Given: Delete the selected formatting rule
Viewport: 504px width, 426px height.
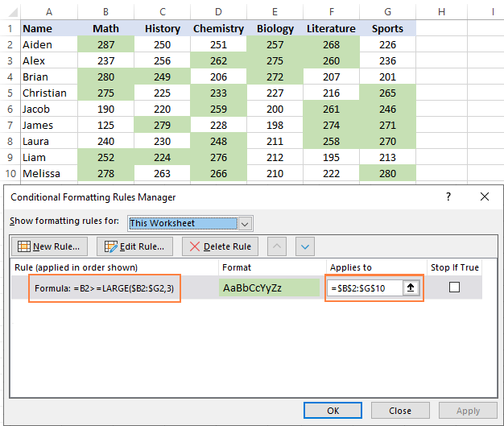Looking at the screenshot, I should 221,246.
